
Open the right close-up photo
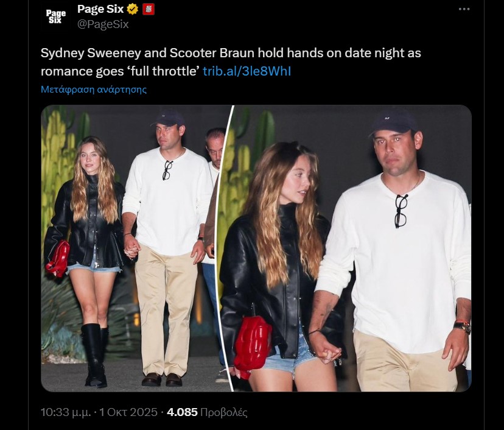pyautogui.click(x=352, y=248)
